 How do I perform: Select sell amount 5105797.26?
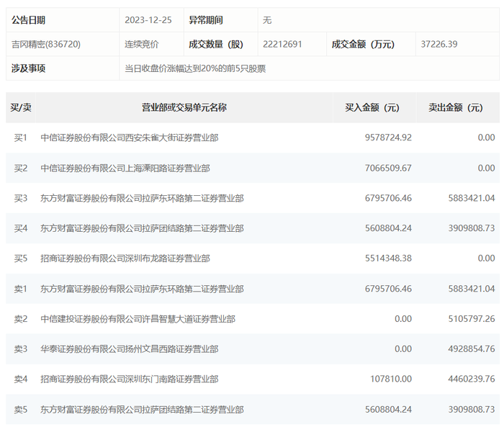(472, 319)
